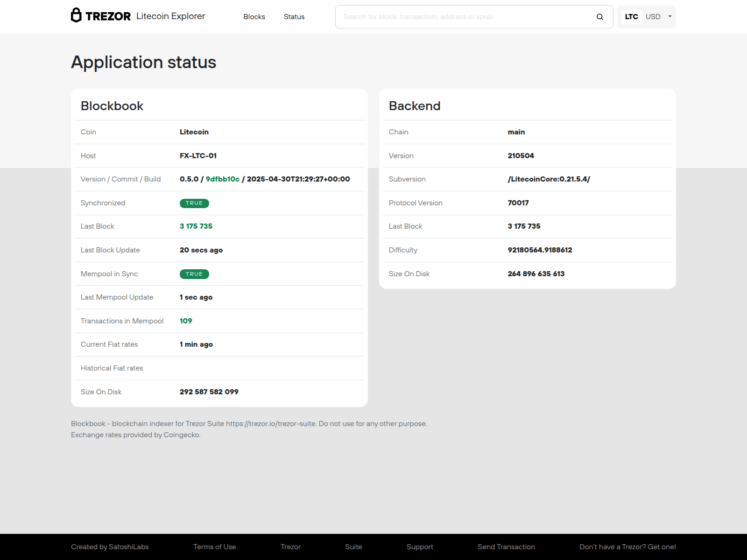
Task: Click the search magnifier icon
Action: (600, 17)
